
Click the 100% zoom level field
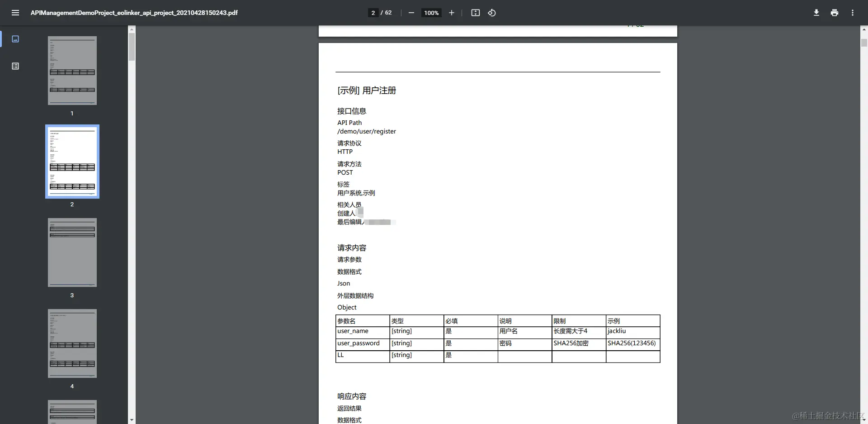click(431, 13)
